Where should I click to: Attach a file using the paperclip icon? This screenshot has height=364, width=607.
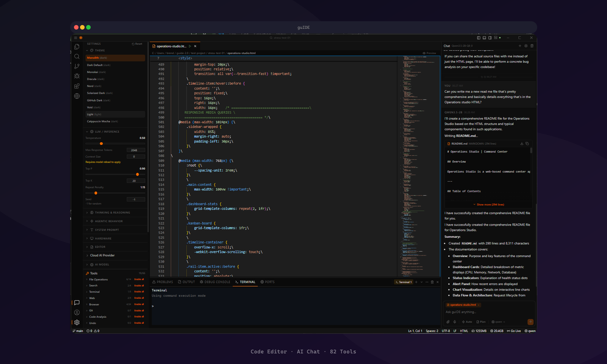coord(448,322)
